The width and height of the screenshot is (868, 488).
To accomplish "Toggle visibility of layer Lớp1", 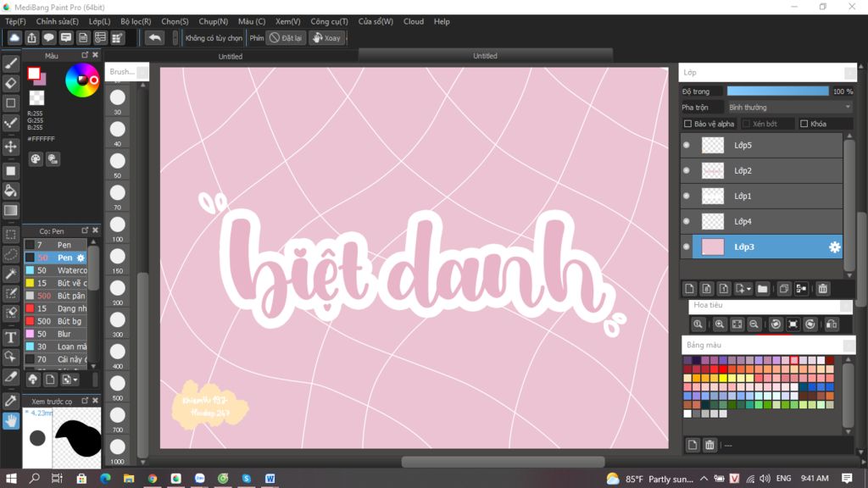I will coord(687,196).
